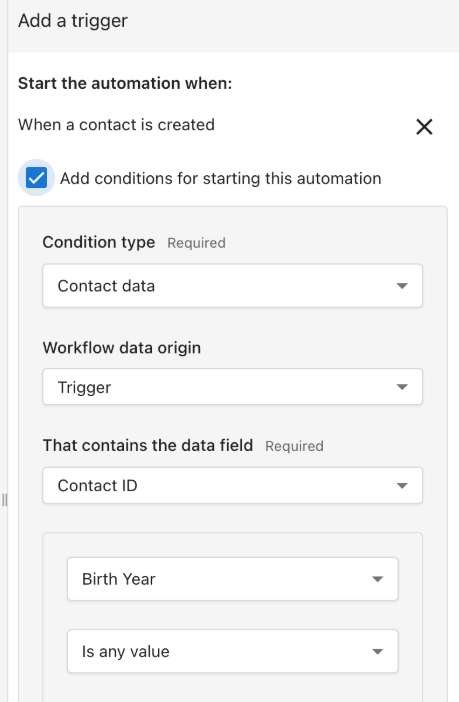
Task: Uncheck the add conditions checkbox
Action: tap(36, 178)
